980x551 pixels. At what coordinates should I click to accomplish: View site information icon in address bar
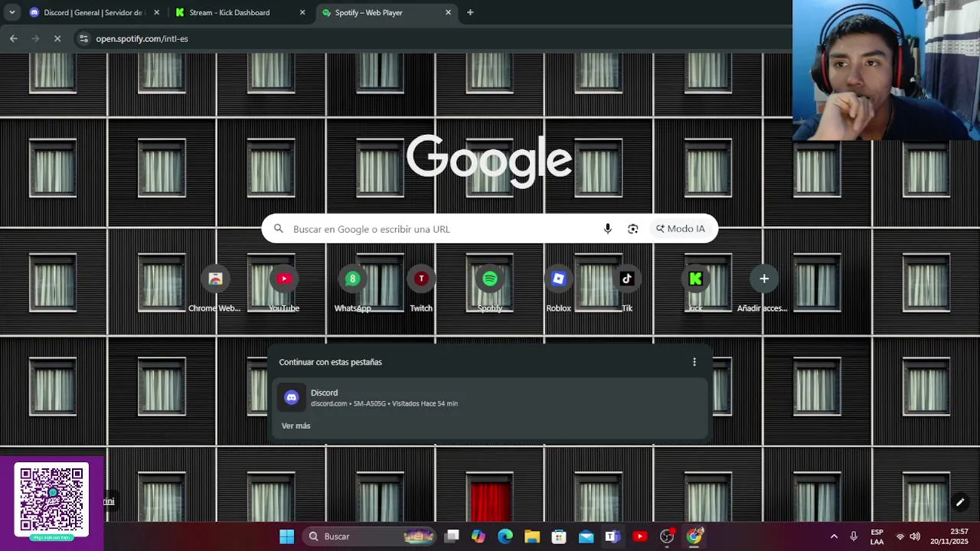coord(83,38)
